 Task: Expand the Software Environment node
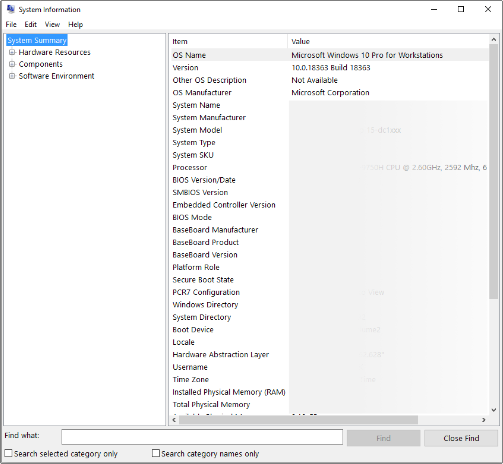(12, 76)
